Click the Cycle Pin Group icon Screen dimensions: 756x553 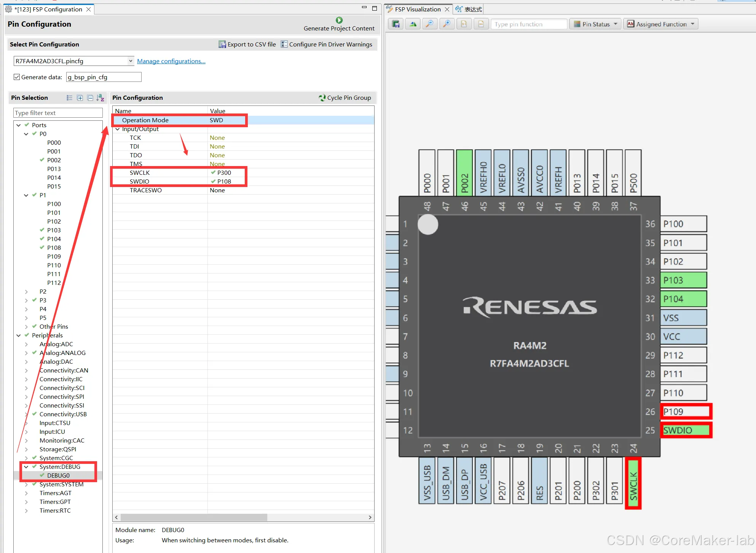click(322, 97)
